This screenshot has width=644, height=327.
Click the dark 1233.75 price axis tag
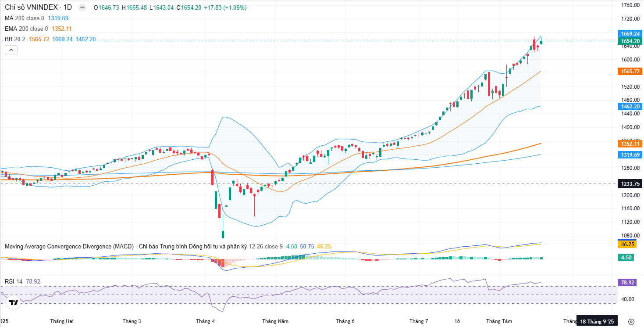coord(630,184)
